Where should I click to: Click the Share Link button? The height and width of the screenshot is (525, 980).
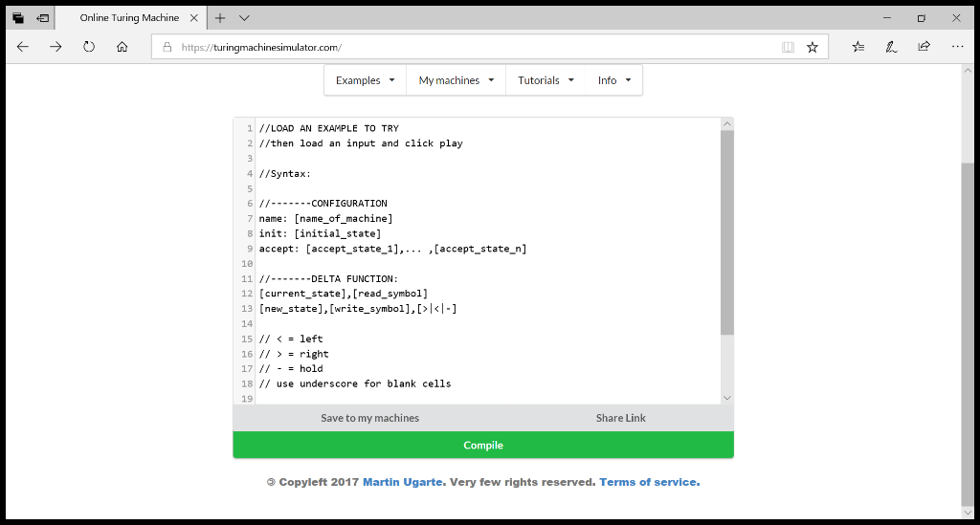[x=620, y=418]
